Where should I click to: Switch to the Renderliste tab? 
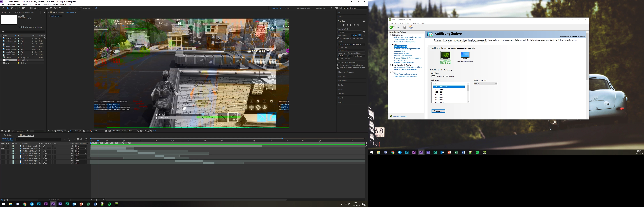pyautogui.click(x=8, y=135)
